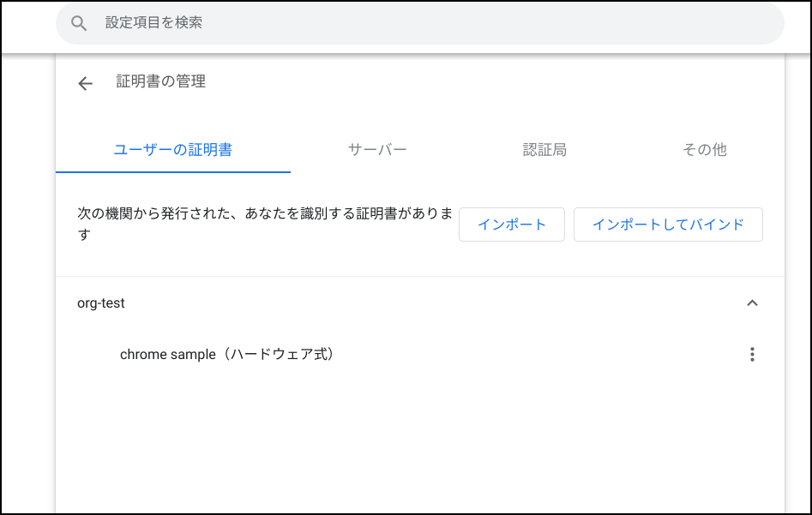
Task: Click the divider line above org-test
Action: pyautogui.click(x=420, y=277)
